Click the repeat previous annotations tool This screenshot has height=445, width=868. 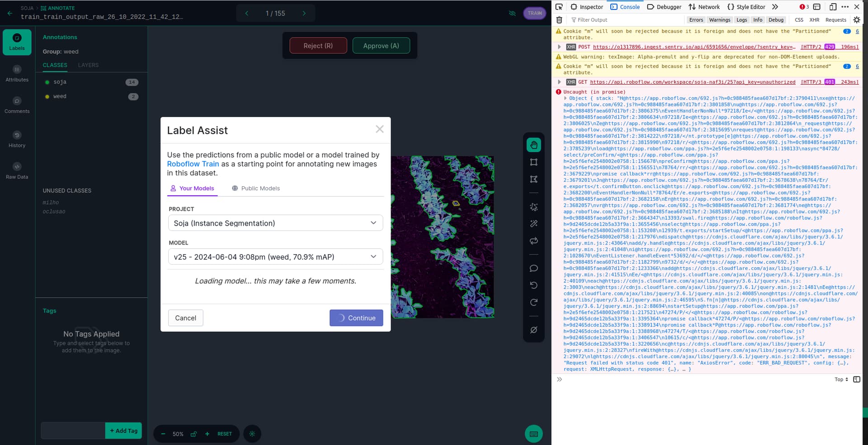pos(534,241)
